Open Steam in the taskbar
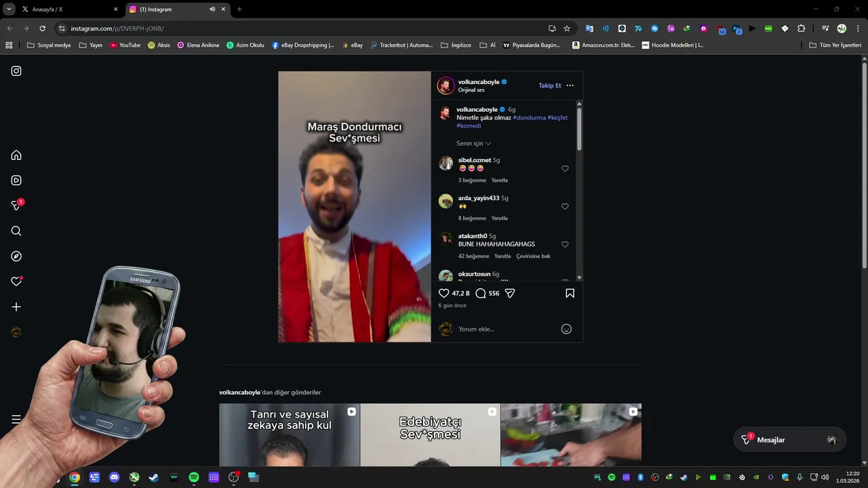This screenshot has height=488, width=868. 154,477
